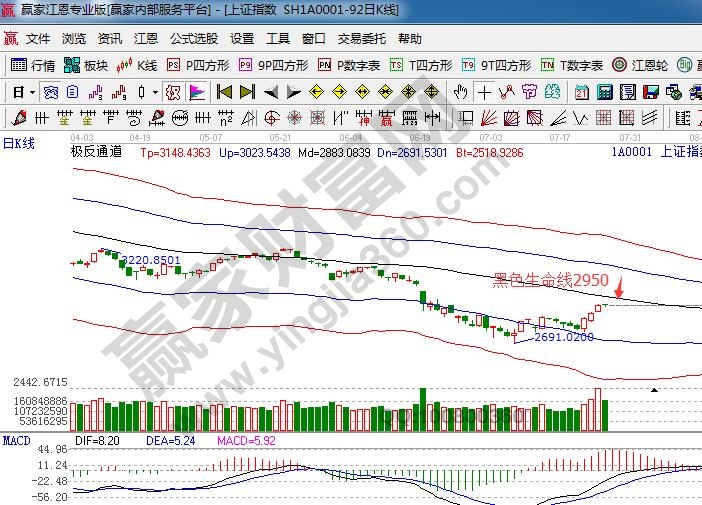The height and width of the screenshot is (505, 702).
Task: Open the 交易委托 menu
Action: [x=361, y=39]
